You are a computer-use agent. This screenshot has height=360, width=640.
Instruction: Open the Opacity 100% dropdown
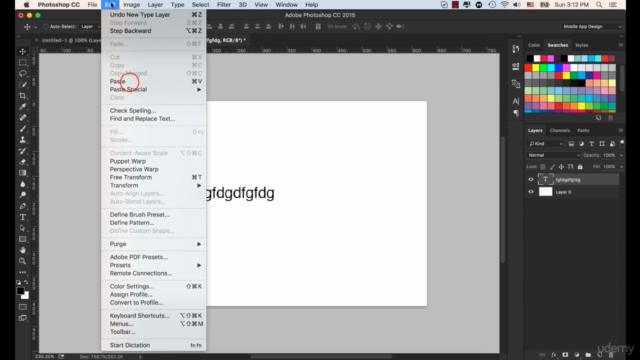(x=622, y=155)
